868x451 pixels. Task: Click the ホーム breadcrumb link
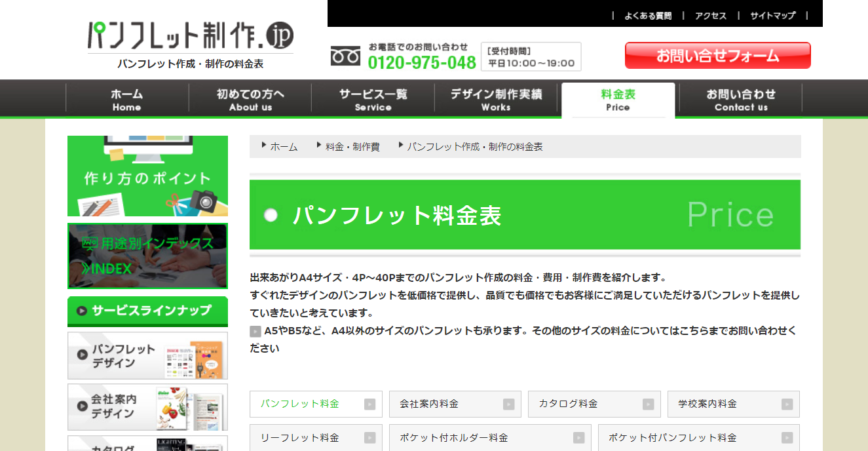(284, 147)
